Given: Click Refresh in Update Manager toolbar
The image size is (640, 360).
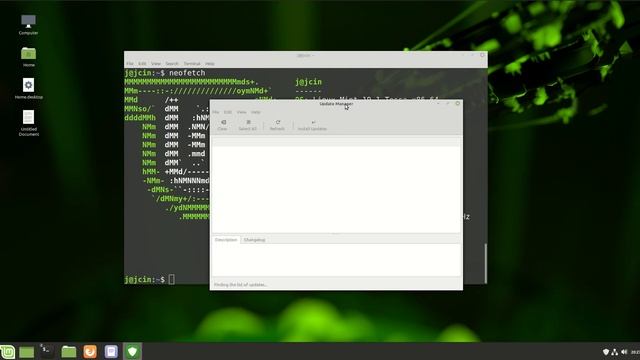Looking at the screenshot, I should coord(277,125).
